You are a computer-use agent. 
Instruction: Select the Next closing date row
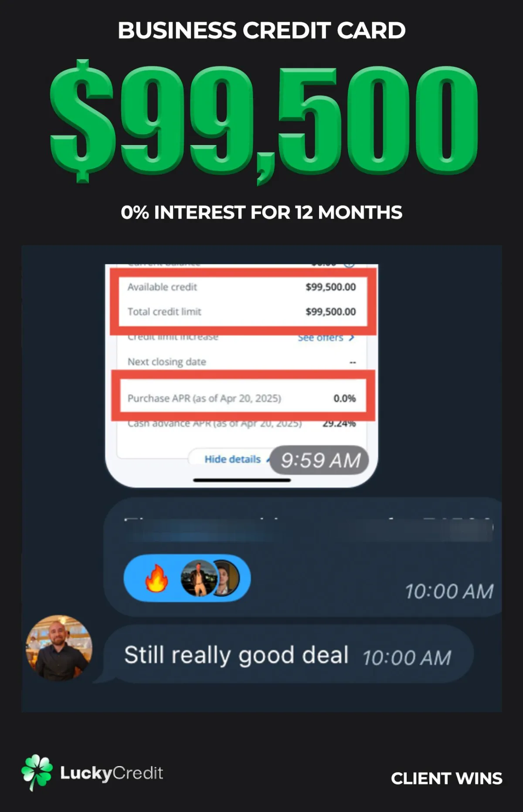[x=241, y=362]
